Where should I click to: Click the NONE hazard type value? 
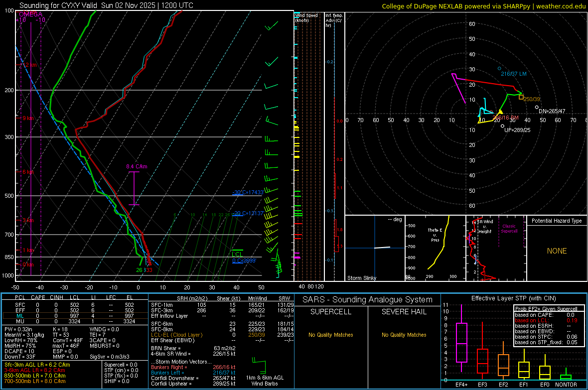pyautogui.click(x=557, y=251)
